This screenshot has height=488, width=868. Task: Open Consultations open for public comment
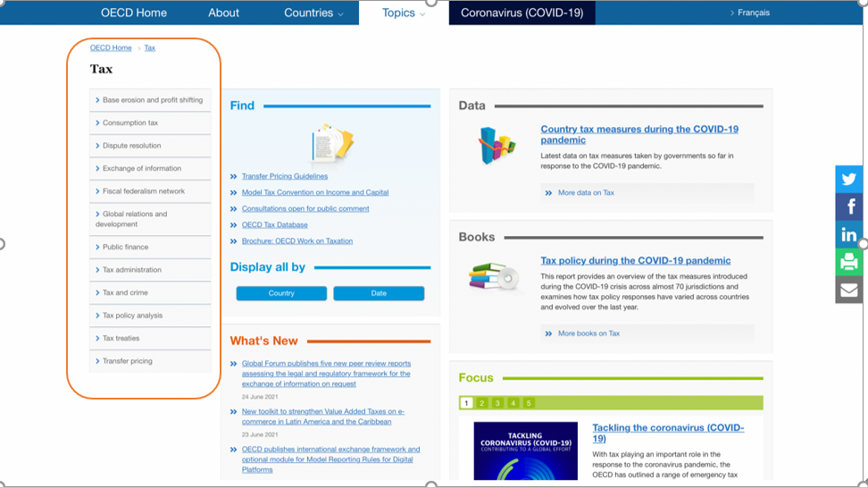pyautogui.click(x=305, y=208)
